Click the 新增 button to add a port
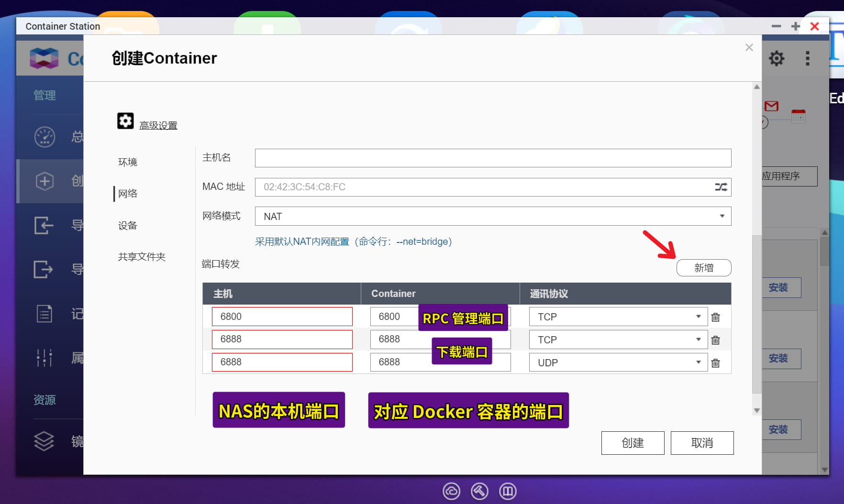Viewport: 844px width, 504px height. 703,268
